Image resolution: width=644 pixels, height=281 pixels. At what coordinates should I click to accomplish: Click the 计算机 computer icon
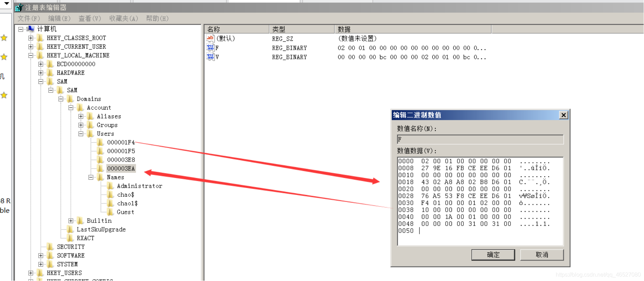pos(30,29)
